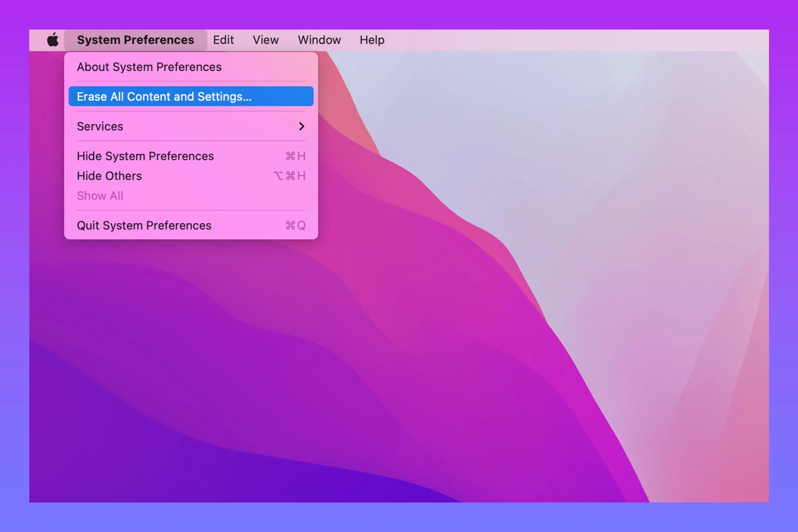Open the Window menu
The image size is (798, 532).
(x=319, y=40)
